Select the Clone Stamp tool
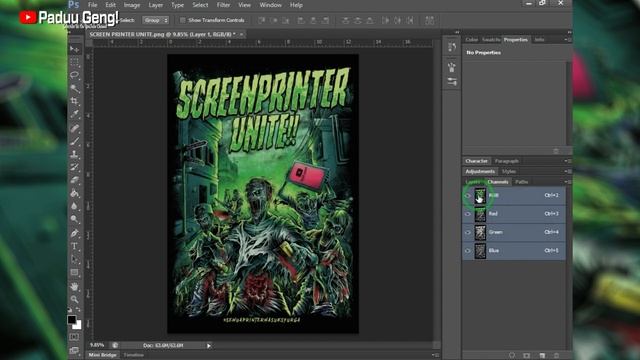 [x=74, y=154]
